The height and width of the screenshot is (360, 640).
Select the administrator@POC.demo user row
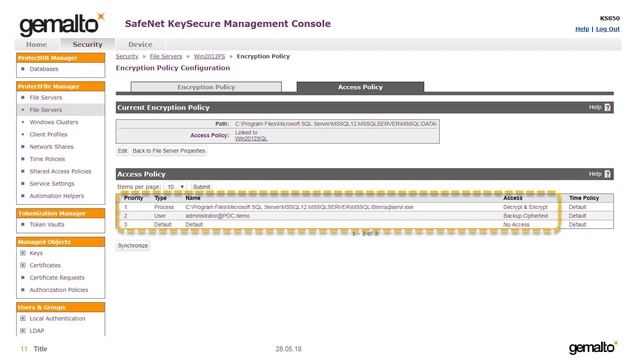pyautogui.click(x=365, y=216)
